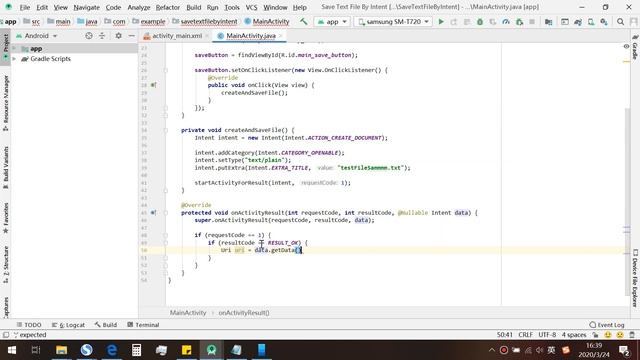Click the Scroll from Source target icon
Viewport: 640px width, 360px height.
89,36
